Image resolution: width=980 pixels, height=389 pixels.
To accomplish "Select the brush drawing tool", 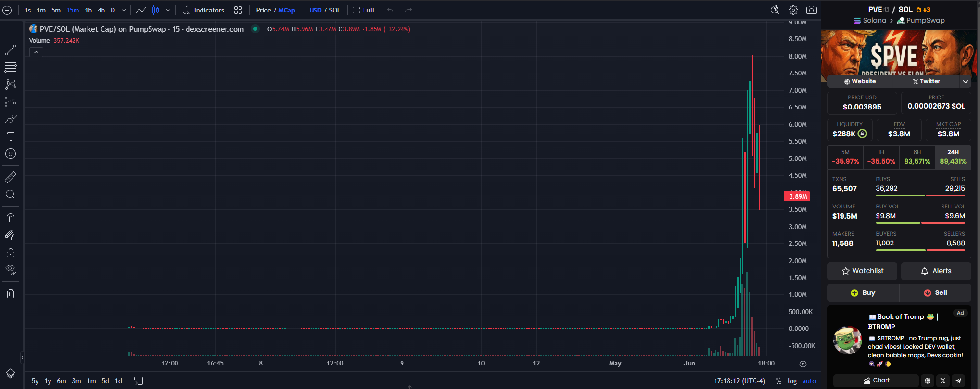I will tap(11, 119).
